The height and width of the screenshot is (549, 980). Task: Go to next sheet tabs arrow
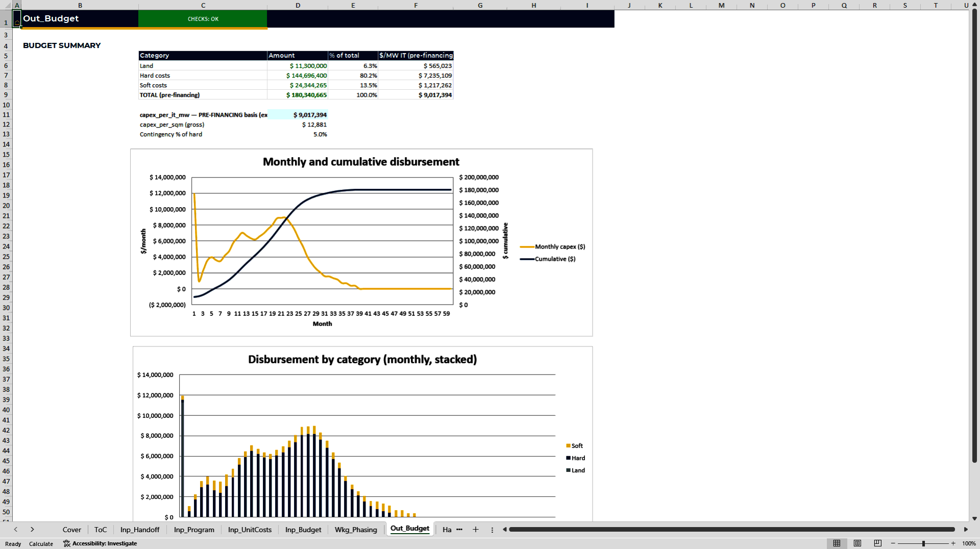[x=32, y=530]
